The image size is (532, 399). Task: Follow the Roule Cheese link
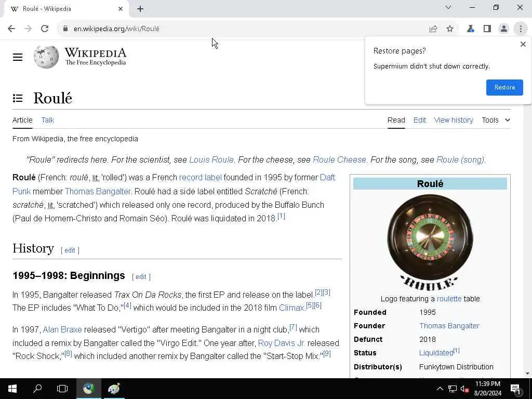click(339, 160)
